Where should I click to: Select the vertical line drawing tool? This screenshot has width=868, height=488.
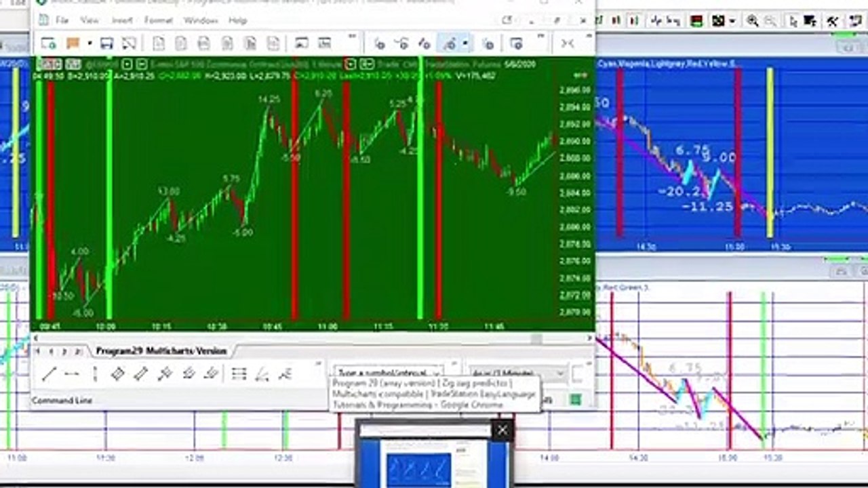(x=95, y=373)
